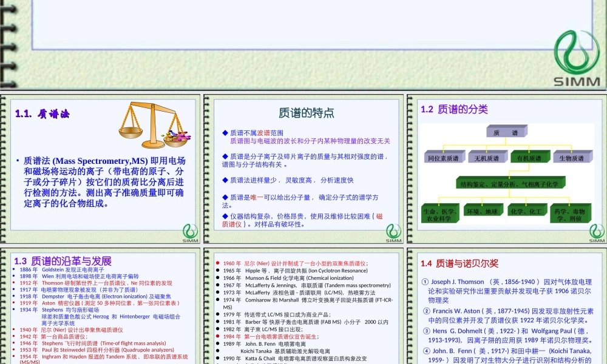Click the 生物质谱 flowchart box
This screenshot has width=607, height=364.
[572, 158]
